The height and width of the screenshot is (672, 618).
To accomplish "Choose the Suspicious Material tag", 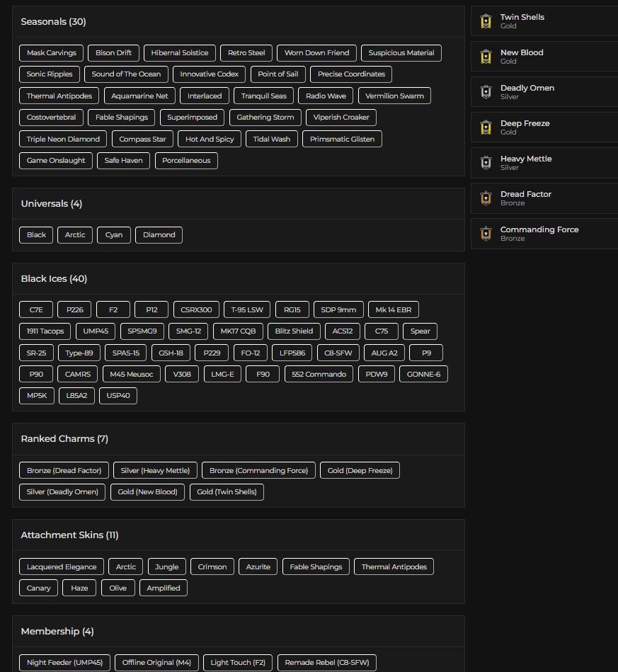I will [x=401, y=52].
